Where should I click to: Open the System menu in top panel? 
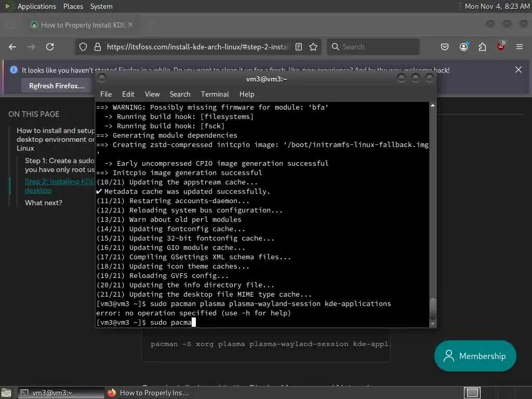click(101, 6)
